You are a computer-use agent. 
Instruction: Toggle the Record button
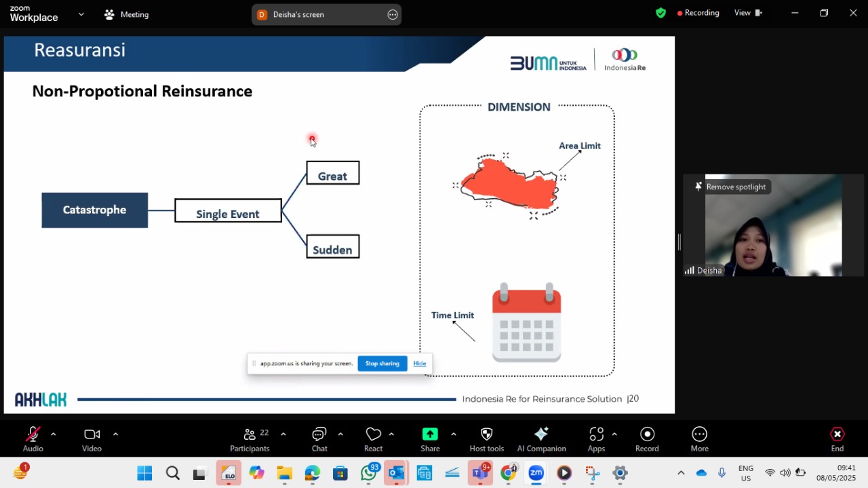coord(647,439)
